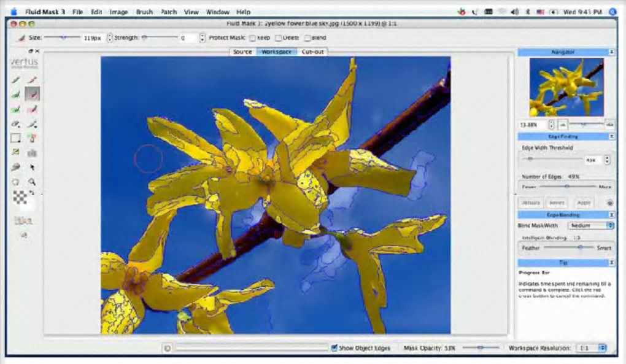This screenshot has width=626, height=364.
Task: Collapse the Edge Finding panel
Action: click(611, 136)
